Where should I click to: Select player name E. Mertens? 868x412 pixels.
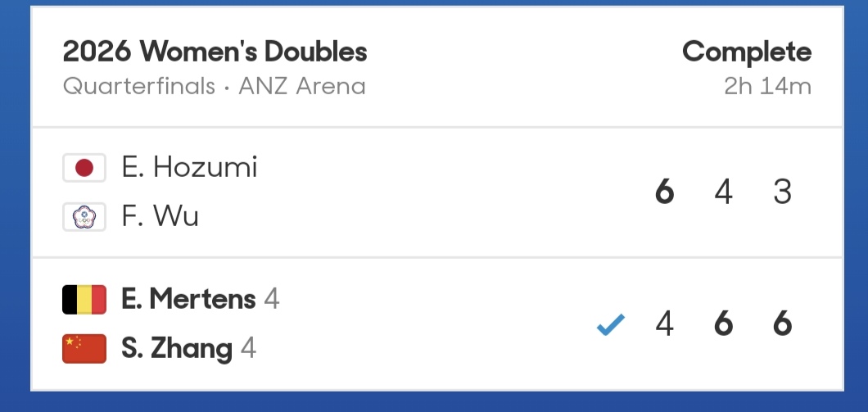coord(188,300)
